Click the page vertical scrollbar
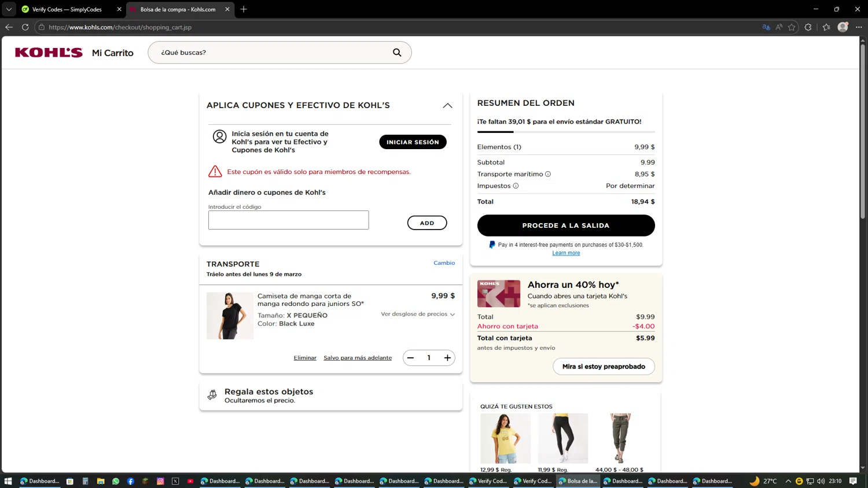Viewport: 868px width, 488px height. [862, 133]
